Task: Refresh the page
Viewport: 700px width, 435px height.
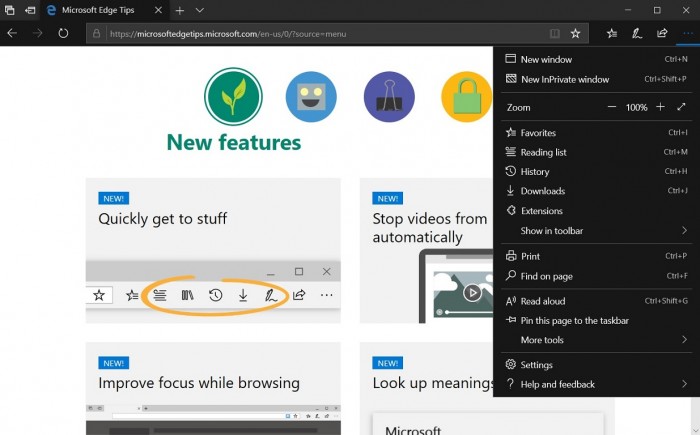Action: pyautogui.click(x=63, y=33)
